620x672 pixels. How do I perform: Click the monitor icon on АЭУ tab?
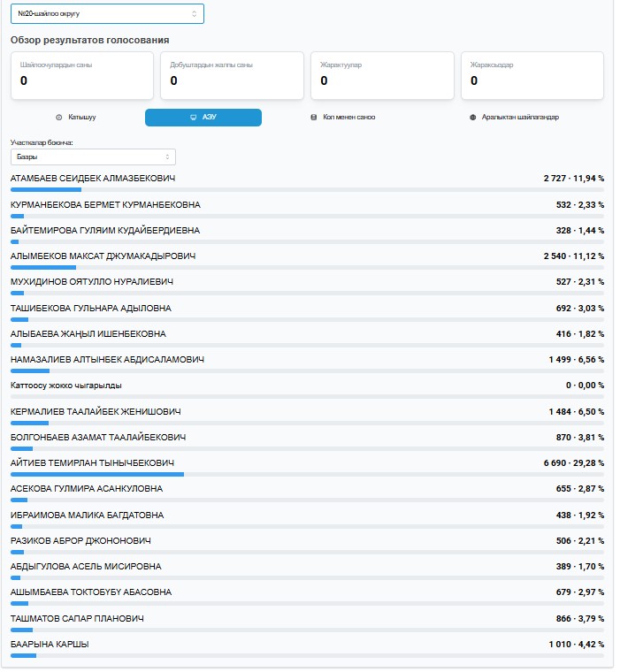[193, 117]
